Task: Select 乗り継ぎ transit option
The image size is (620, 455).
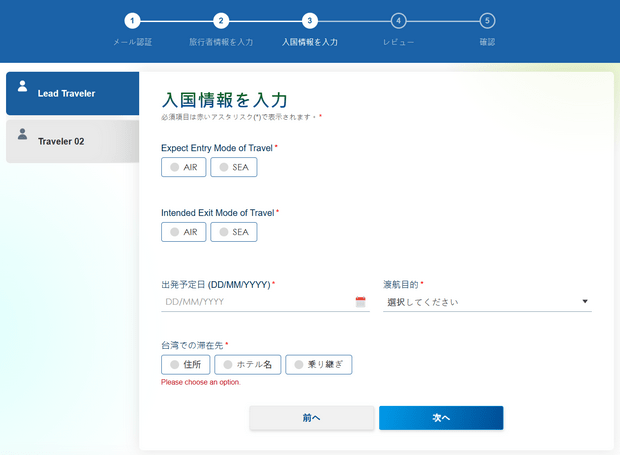Action: [x=319, y=365]
